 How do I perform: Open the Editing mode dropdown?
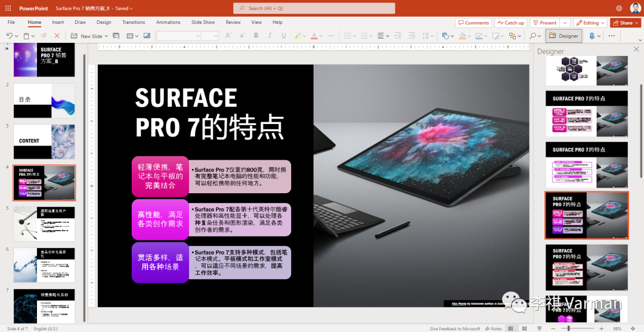tap(590, 23)
